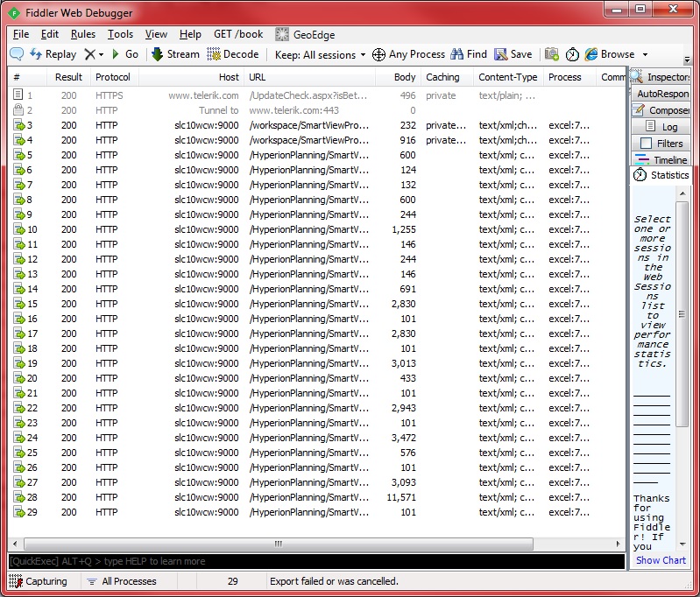
Task: Click the Any Process target icon
Action: (x=378, y=54)
